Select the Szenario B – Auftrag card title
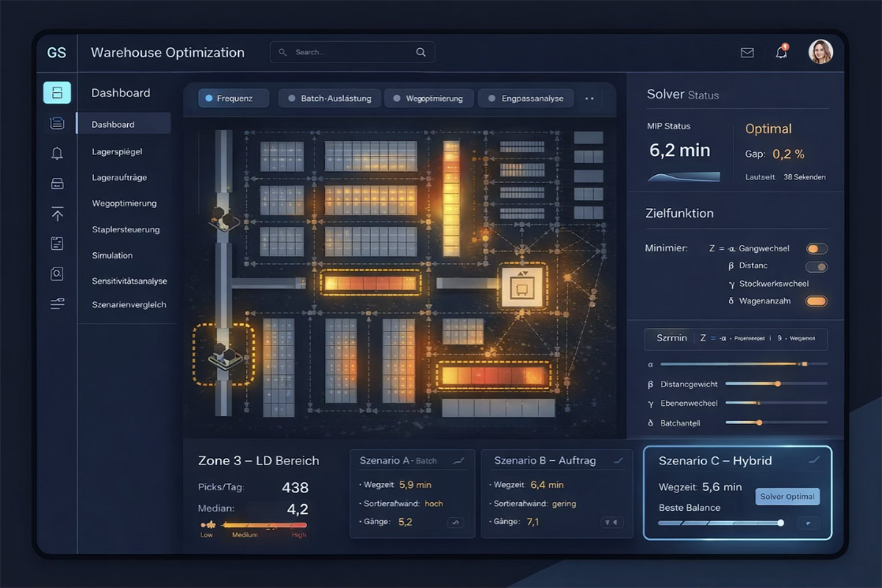The image size is (882, 588). [x=545, y=461]
